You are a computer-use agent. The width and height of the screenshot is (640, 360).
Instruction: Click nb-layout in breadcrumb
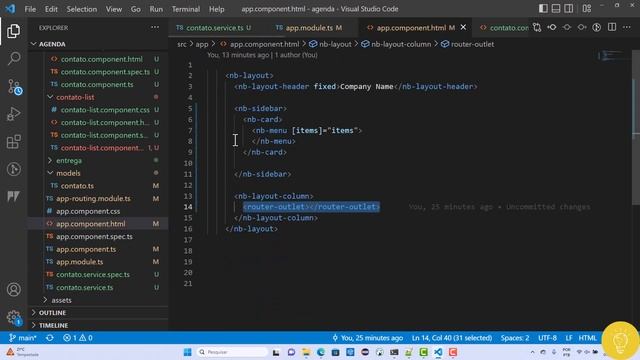coord(330,44)
